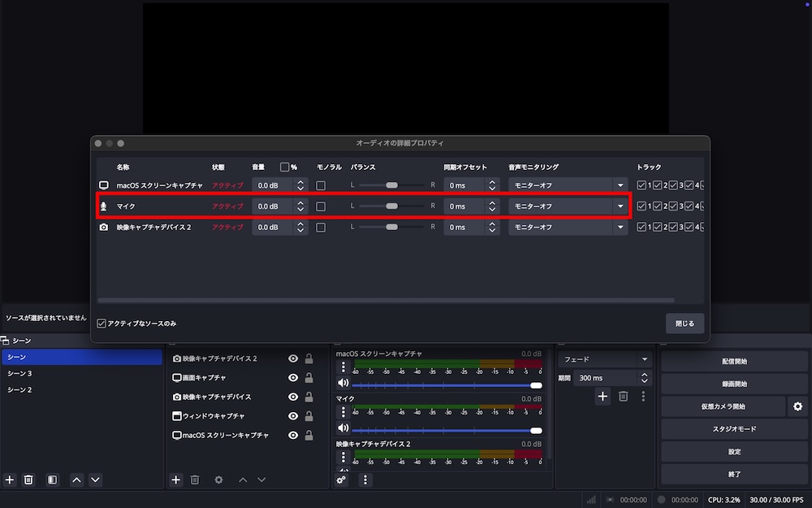Click the スタジオモード button
Image resolution: width=812 pixels, height=508 pixels.
734,429
